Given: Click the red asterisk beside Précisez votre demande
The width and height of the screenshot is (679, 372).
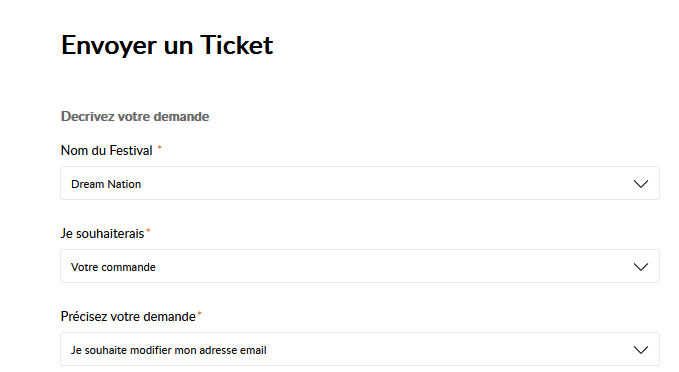Looking at the screenshot, I should [200, 314].
